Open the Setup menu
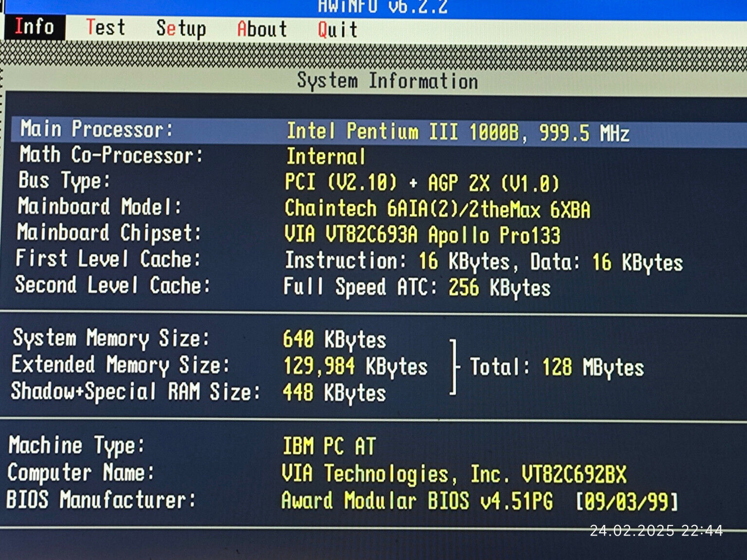Image resolution: width=747 pixels, height=560 pixels. (x=181, y=29)
